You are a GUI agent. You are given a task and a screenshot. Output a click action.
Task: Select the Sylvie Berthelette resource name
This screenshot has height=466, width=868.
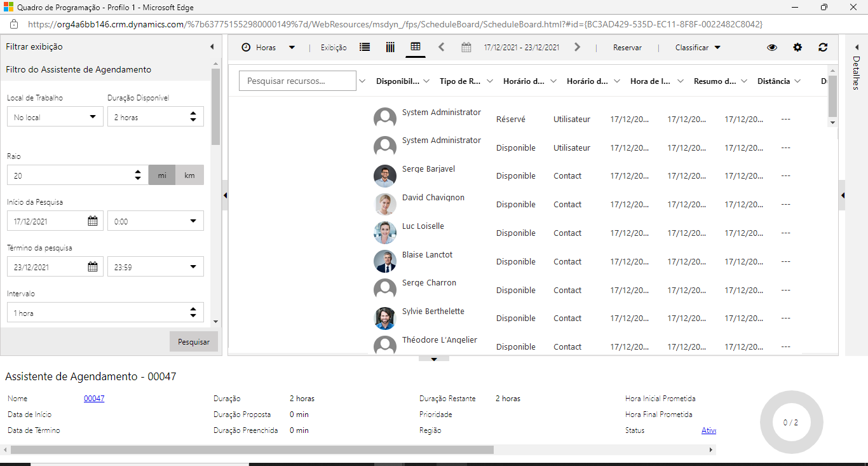click(x=433, y=312)
